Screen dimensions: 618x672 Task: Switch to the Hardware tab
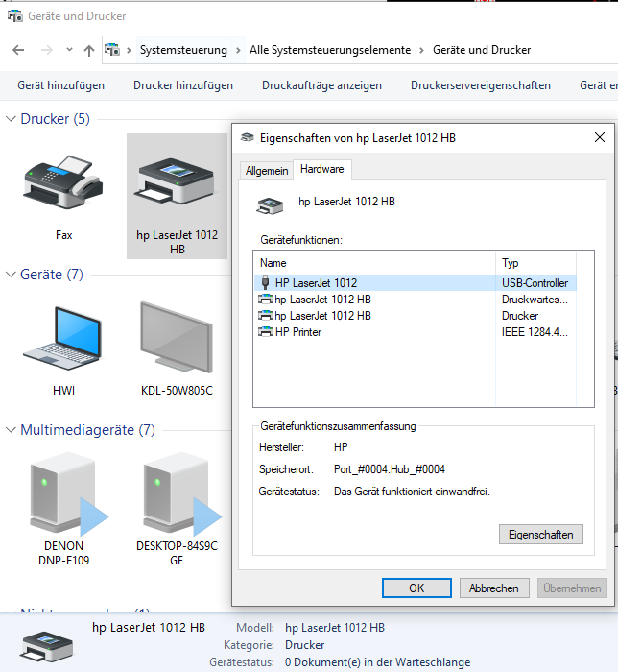(x=322, y=169)
